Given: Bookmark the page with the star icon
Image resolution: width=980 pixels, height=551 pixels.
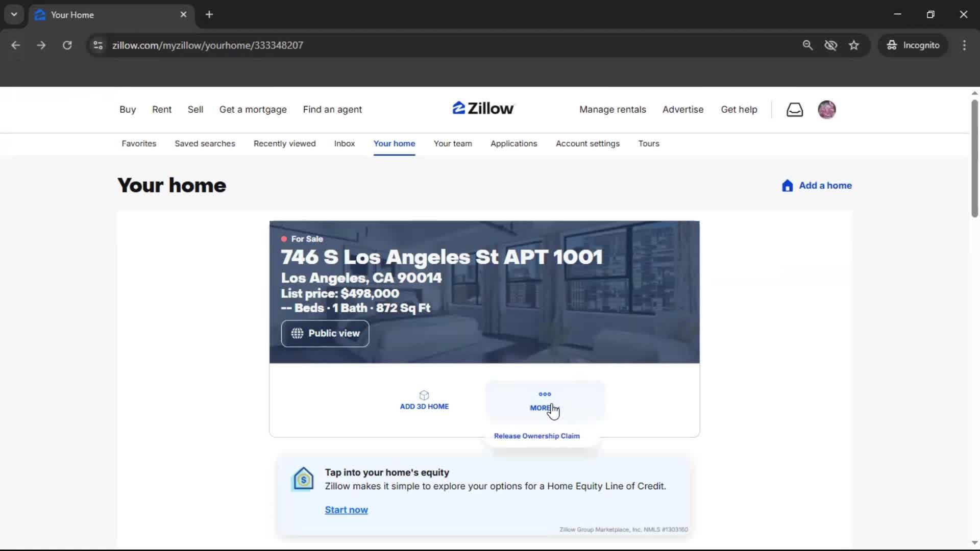Looking at the screenshot, I should pyautogui.click(x=854, y=45).
